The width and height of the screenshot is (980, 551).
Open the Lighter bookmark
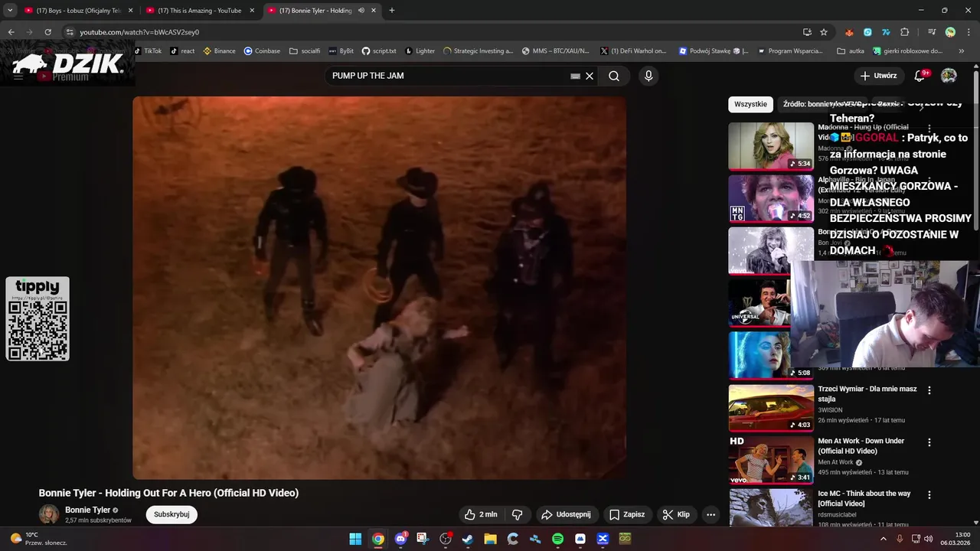click(x=420, y=51)
